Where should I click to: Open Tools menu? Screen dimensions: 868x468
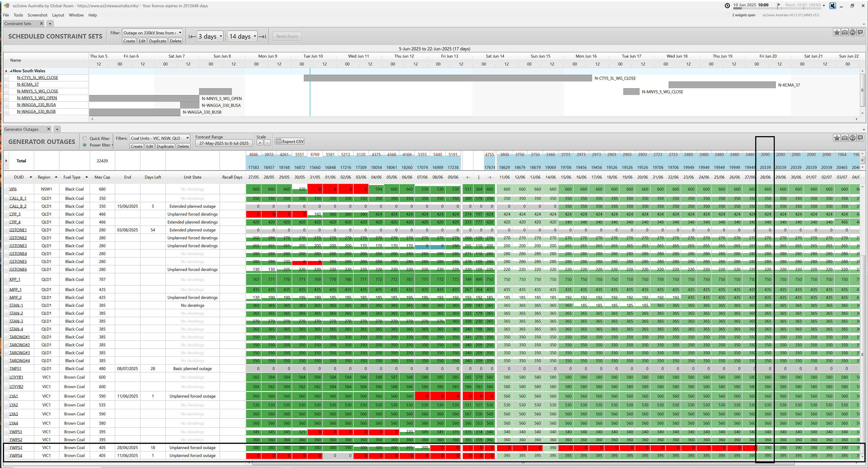18,15
